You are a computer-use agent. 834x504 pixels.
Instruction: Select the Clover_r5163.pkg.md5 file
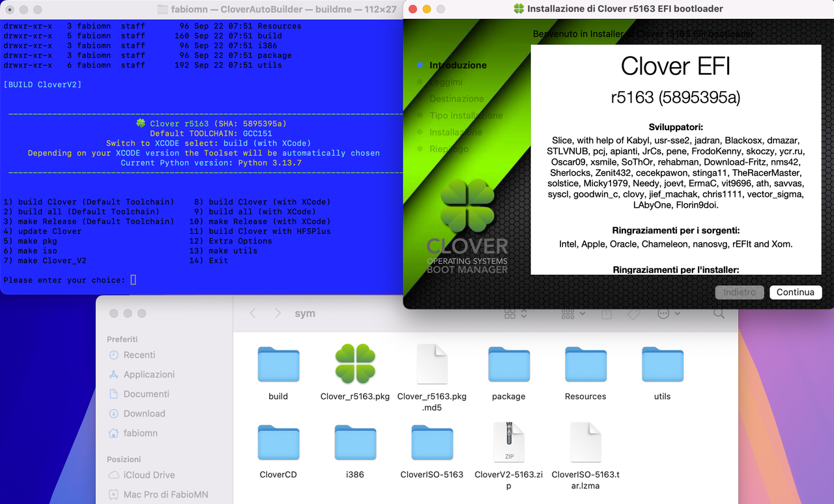point(432,365)
